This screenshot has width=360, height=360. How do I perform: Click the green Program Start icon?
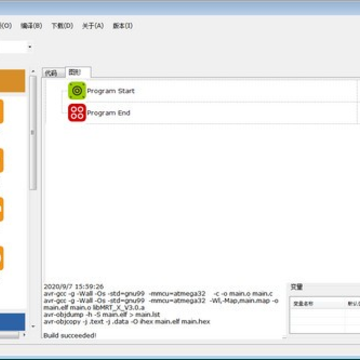77,91
